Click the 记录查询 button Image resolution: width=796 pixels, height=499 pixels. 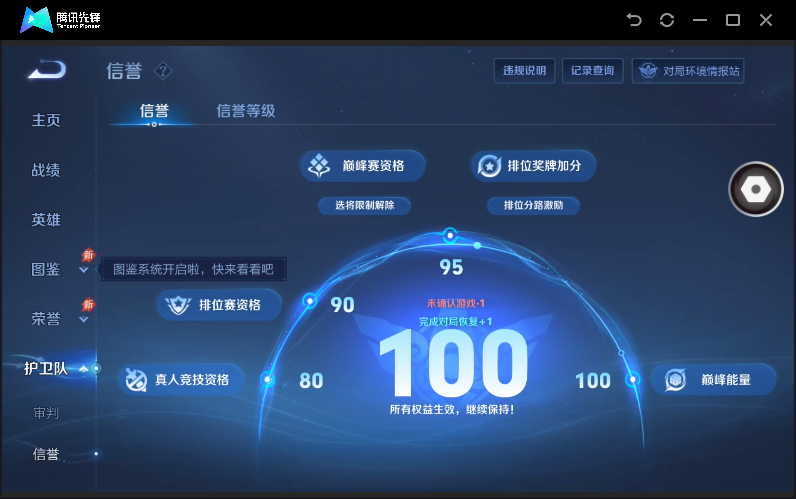pos(592,71)
